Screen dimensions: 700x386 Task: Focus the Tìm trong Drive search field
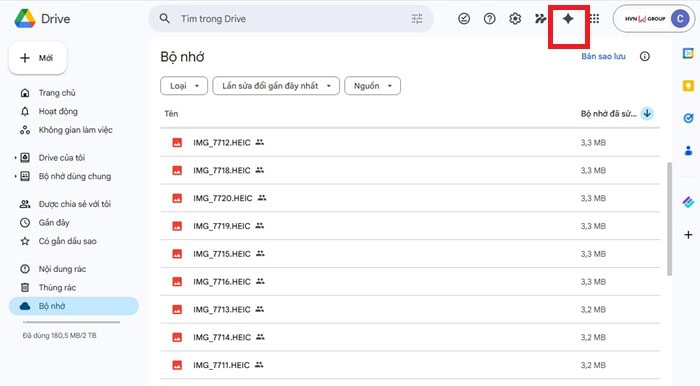point(291,19)
